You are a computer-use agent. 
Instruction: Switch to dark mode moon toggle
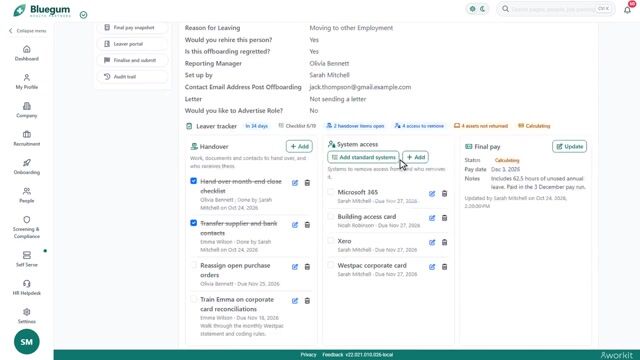point(482,9)
